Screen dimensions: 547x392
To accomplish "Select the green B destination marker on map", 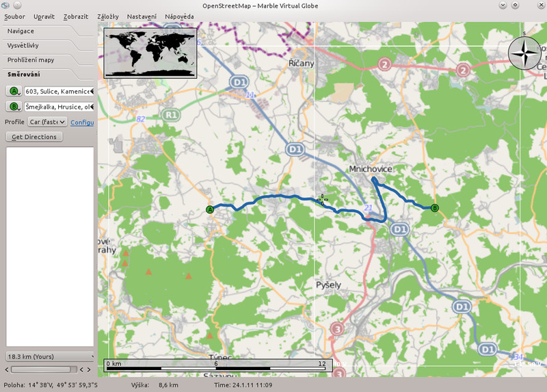I will [x=434, y=208].
